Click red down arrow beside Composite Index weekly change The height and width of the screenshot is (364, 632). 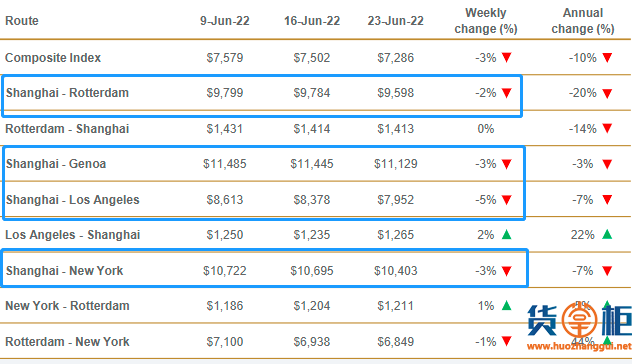(x=507, y=58)
